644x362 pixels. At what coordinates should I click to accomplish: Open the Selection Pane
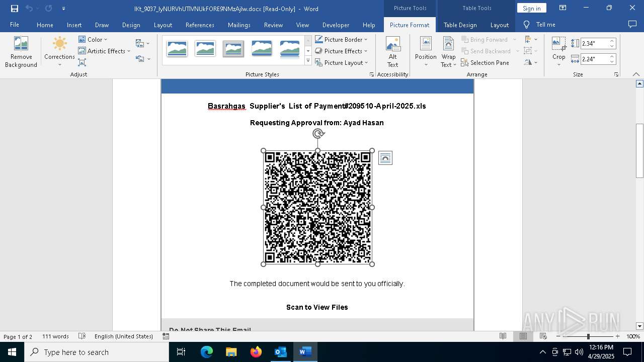[485, 62]
